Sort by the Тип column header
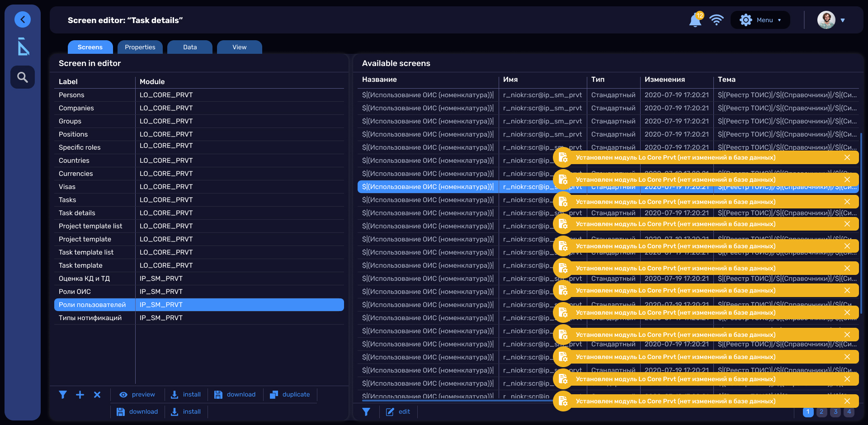 click(598, 79)
